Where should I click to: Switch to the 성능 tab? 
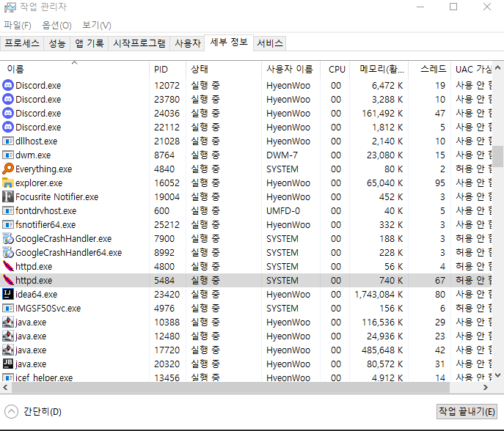coord(57,43)
